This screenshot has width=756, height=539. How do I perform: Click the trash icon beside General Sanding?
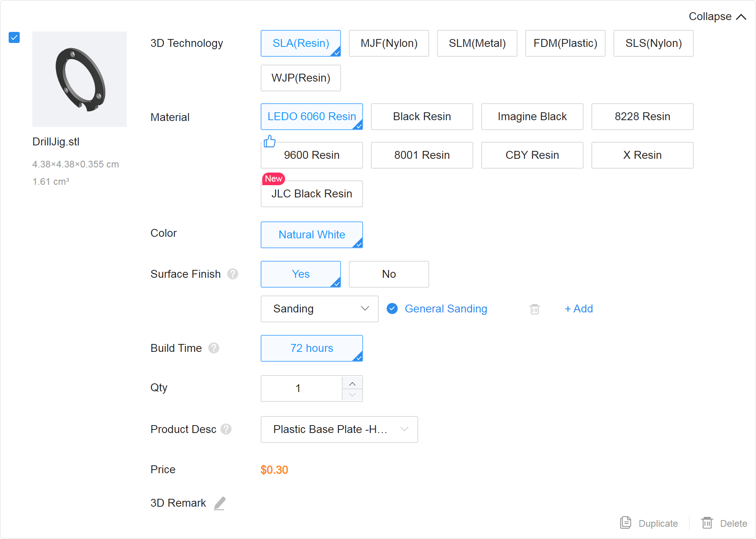coord(534,309)
